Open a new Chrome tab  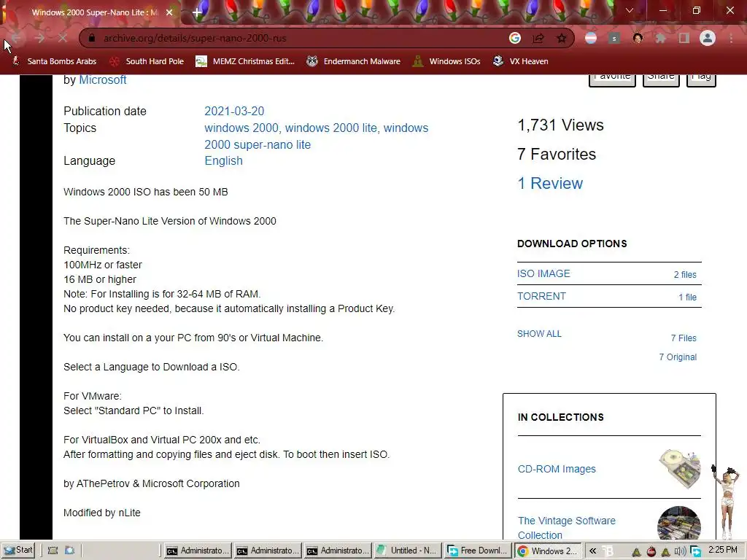(x=197, y=12)
